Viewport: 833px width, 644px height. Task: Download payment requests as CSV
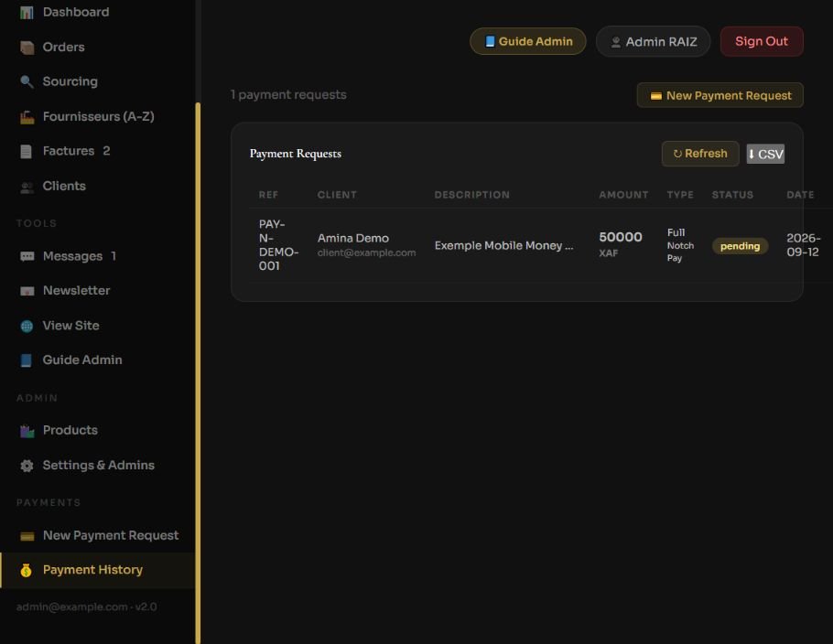tap(765, 154)
